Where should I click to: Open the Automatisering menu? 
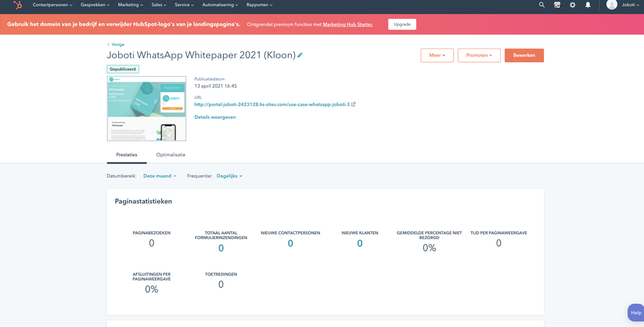[220, 5]
